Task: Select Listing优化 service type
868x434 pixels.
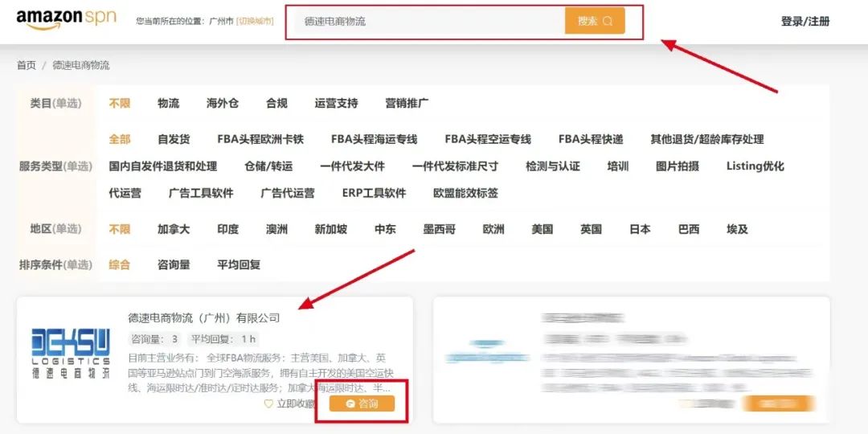Action: (x=755, y=166)
